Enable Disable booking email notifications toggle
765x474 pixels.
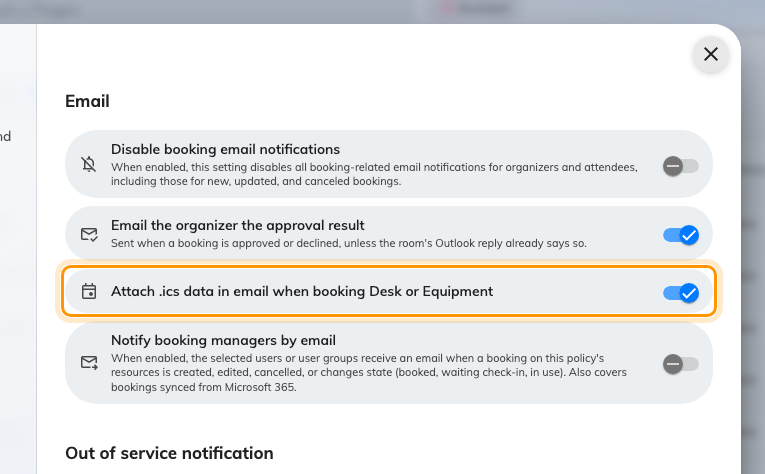(x=681, y=166)
